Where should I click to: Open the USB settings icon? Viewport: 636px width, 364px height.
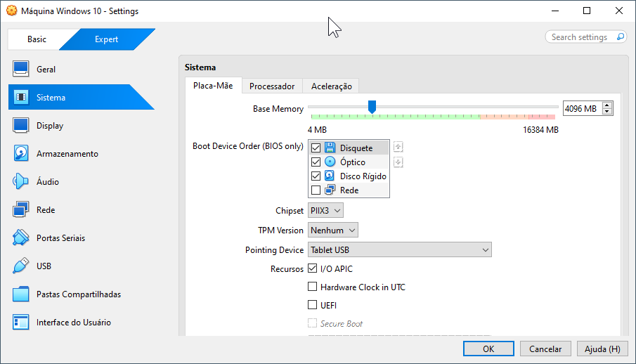(21, 266)
